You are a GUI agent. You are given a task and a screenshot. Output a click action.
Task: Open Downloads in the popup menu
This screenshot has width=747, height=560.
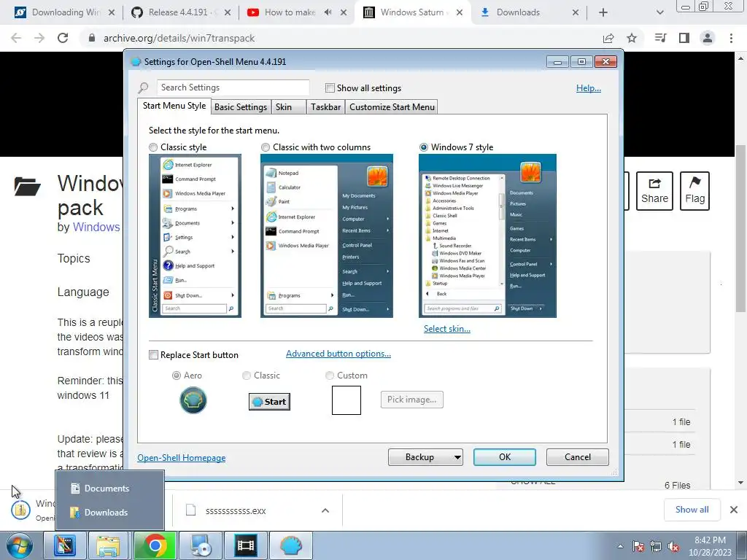pos(107,513)
